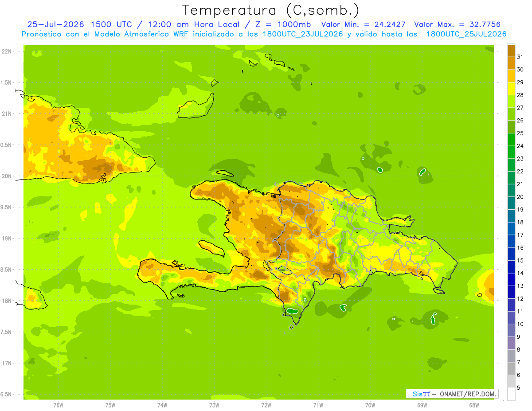Click the '19N' latitude axis label
The width and height of the screenshot is (532, 411).
point(7,239)
